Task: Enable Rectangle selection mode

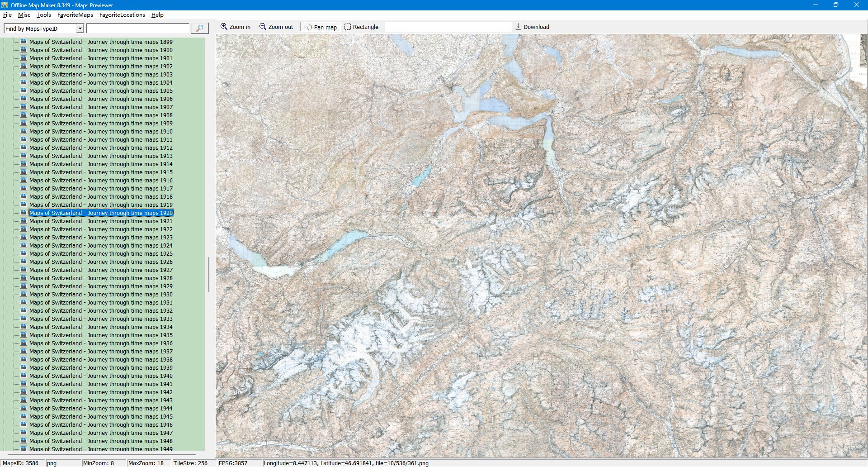Action: [361, 27]
